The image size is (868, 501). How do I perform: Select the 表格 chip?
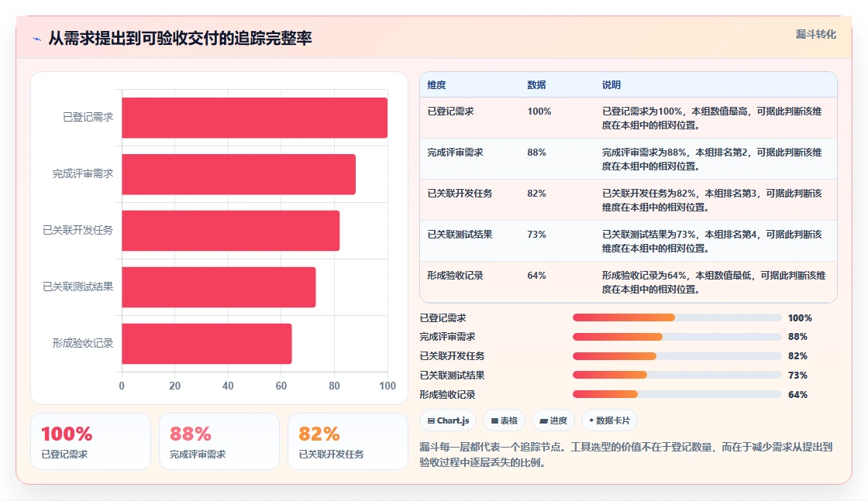(x=504, y=420)
